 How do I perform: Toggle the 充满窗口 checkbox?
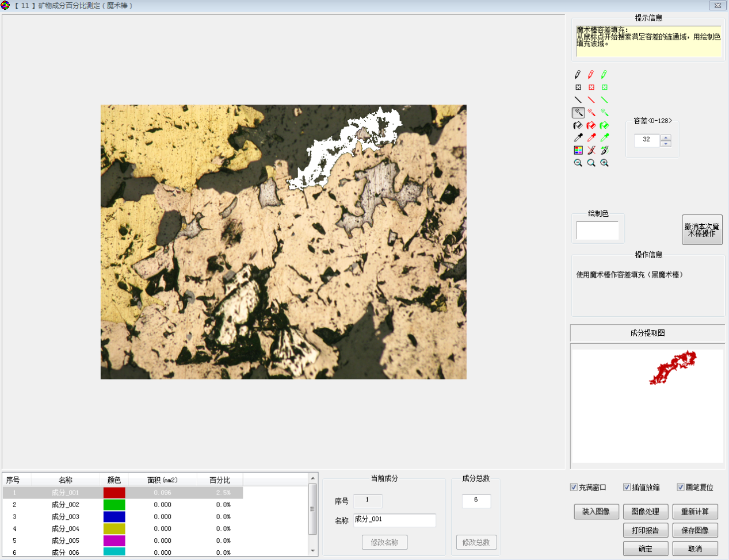tap(574, 488)
